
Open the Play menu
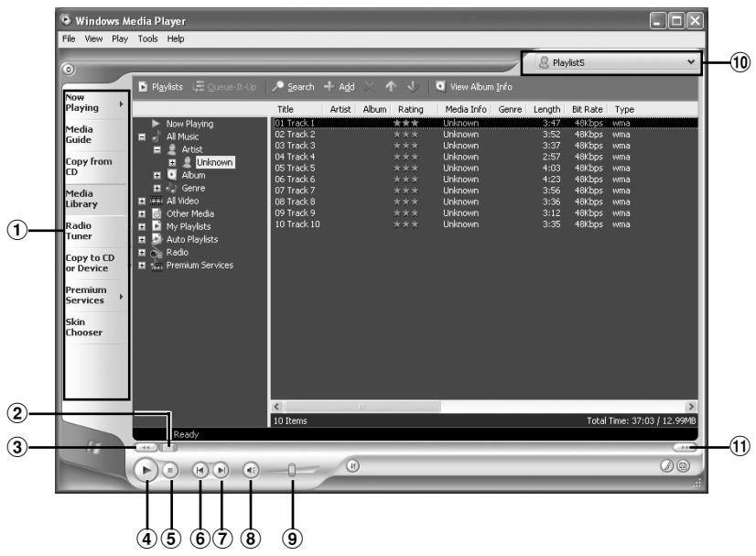click(x=120, y=38)
